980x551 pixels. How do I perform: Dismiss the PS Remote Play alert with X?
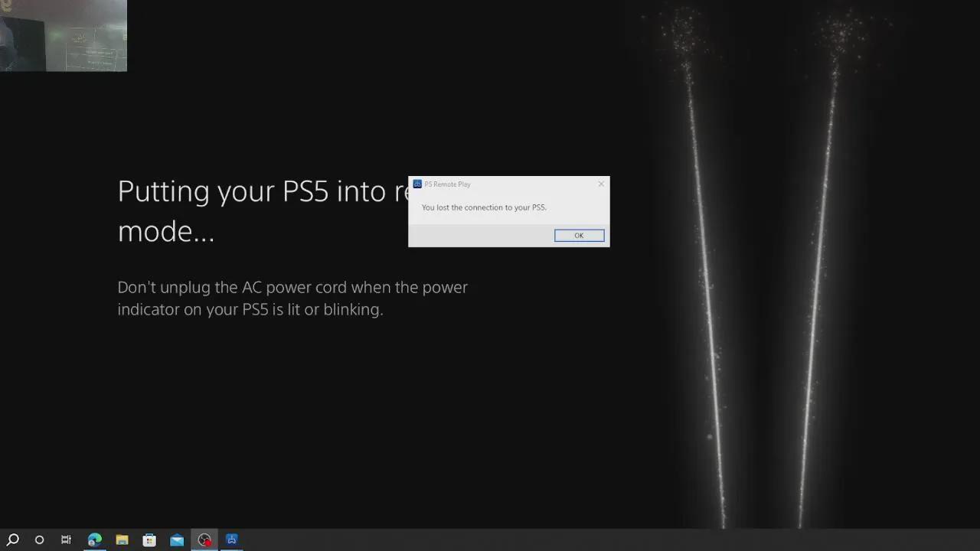click(601, 184)
